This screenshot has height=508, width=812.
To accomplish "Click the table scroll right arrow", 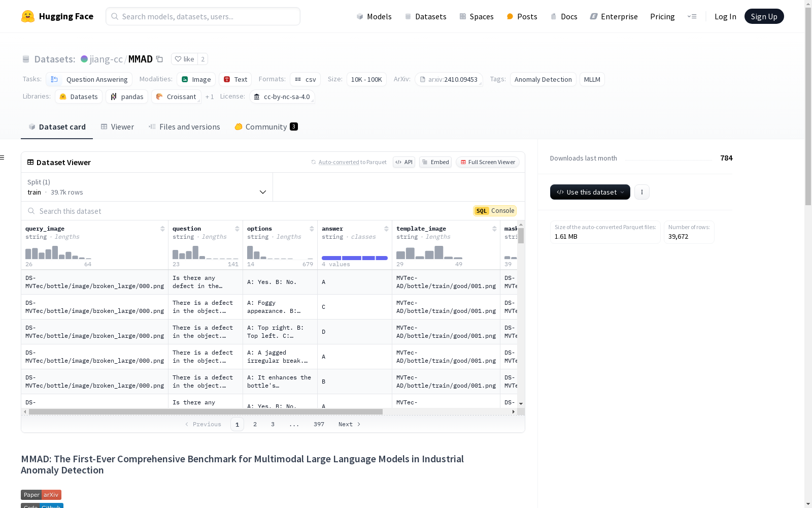I will tap(514, 411).
